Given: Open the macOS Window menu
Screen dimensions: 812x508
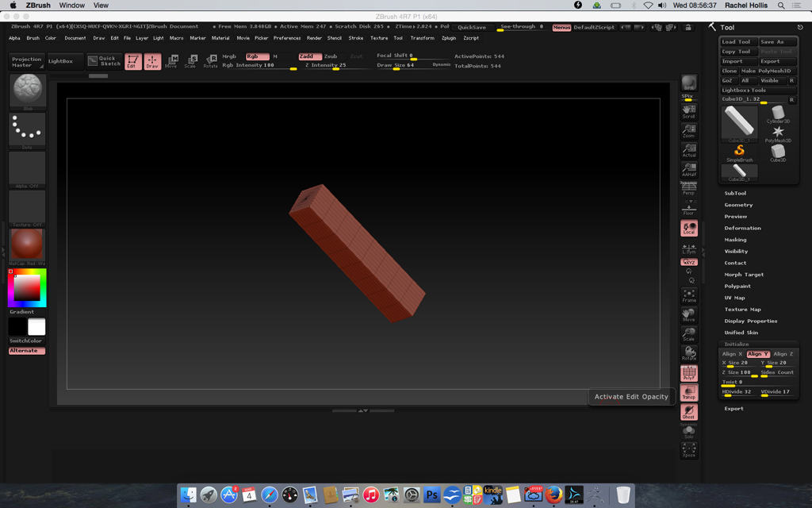Looking at the screenshot, I should click(72, 6).
